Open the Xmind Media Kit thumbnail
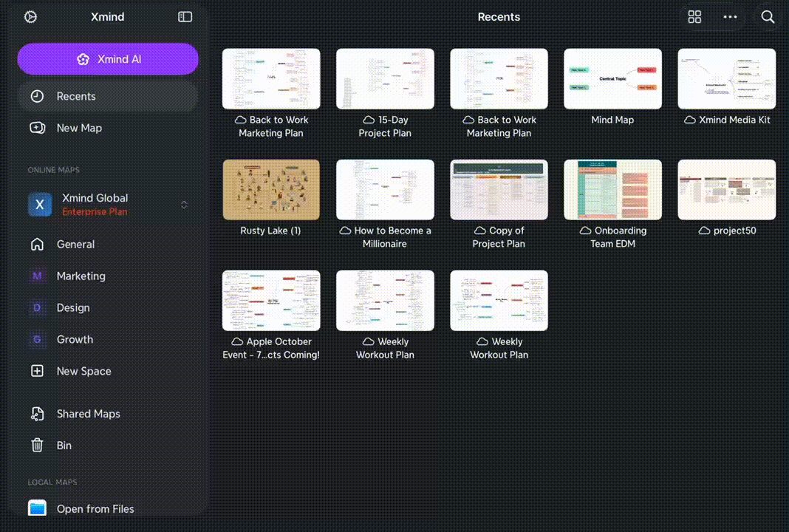Image resolution: width=789 pixels, height=532 pixels. pos(727,78)
